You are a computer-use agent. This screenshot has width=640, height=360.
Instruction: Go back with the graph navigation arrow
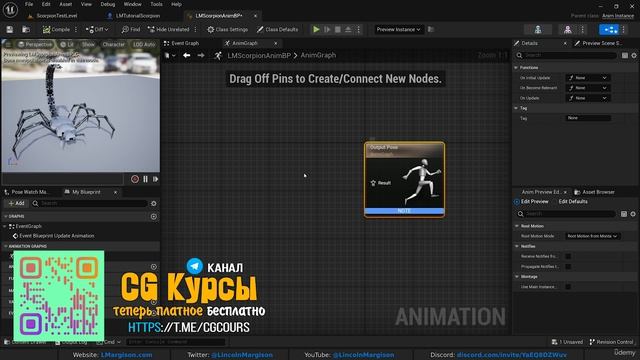(187, 56)
